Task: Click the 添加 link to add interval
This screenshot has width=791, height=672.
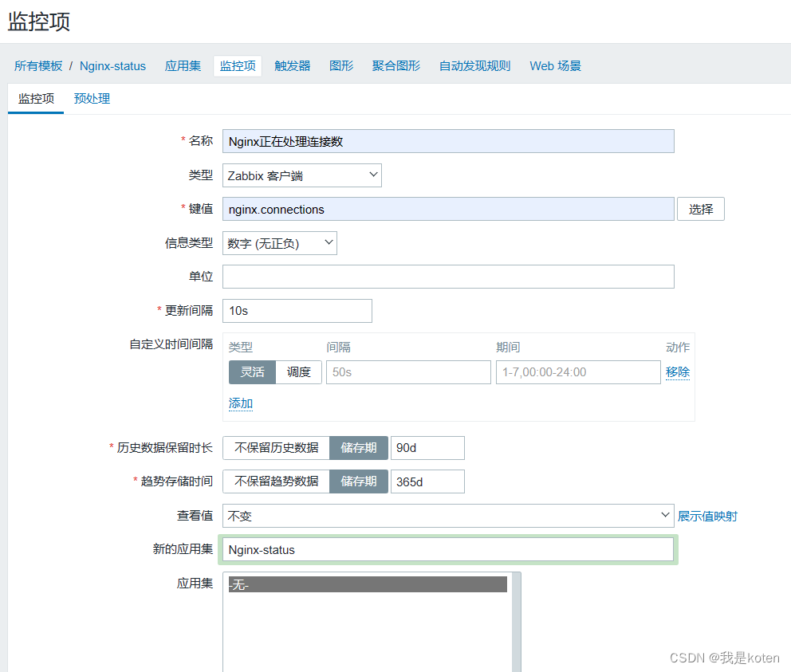Action: click(x=241, y=403)
